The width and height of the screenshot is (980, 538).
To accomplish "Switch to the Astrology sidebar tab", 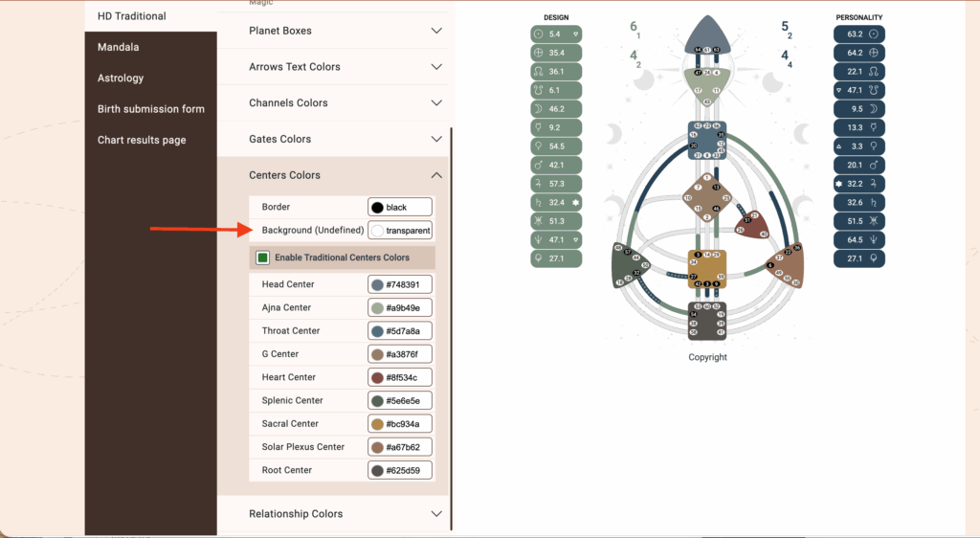I will (x=121, y=78).
